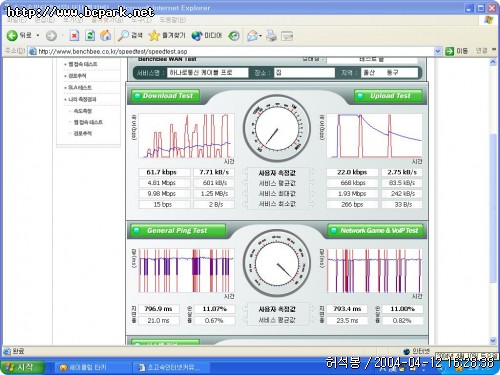
Task: Click the upload average value 668 kbps
Action: point(352,183)
